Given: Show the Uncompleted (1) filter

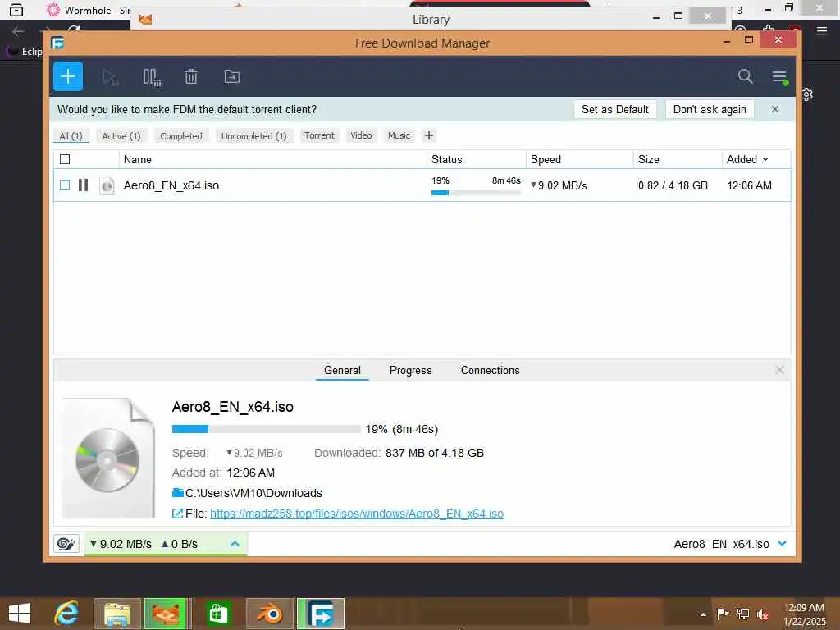Looking at the screenshot, I should pos(254,136).
